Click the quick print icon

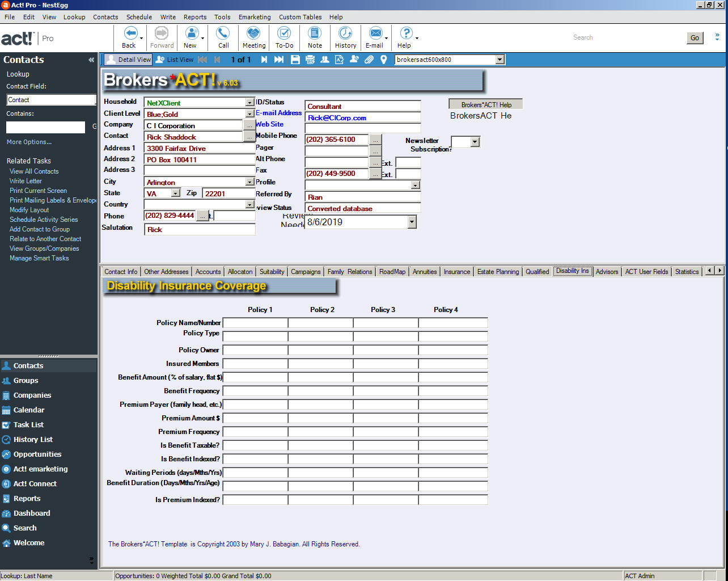(310, 60)
